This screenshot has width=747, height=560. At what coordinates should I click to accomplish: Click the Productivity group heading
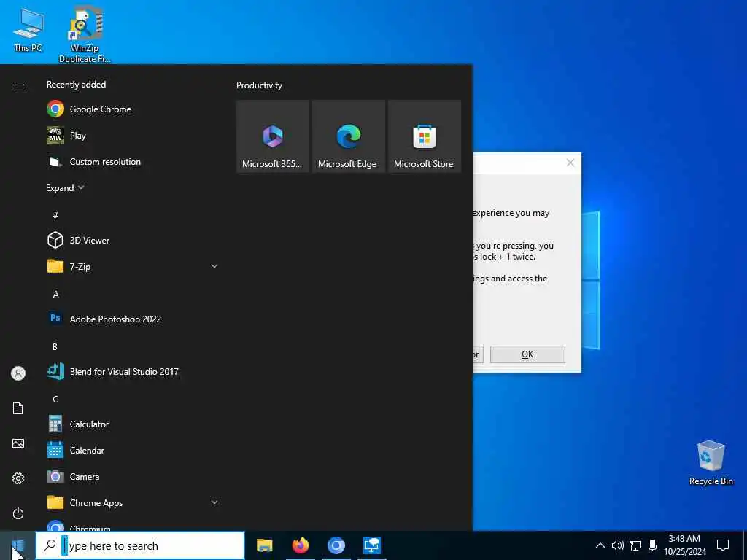pyautogui.click(x=259, y=85)
